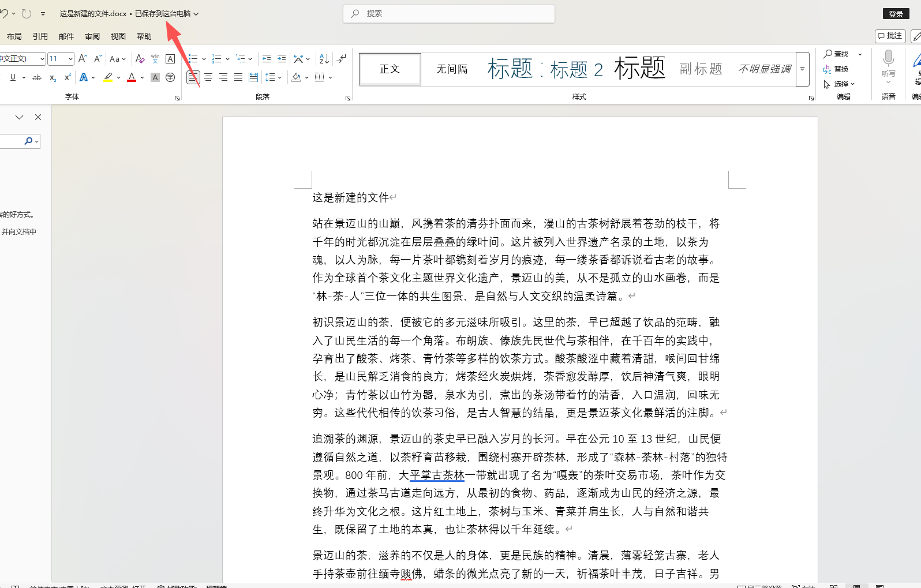921x588 pixels.
Task: Expand the highlight color dropdown arrow
Action: coord(118,77)
